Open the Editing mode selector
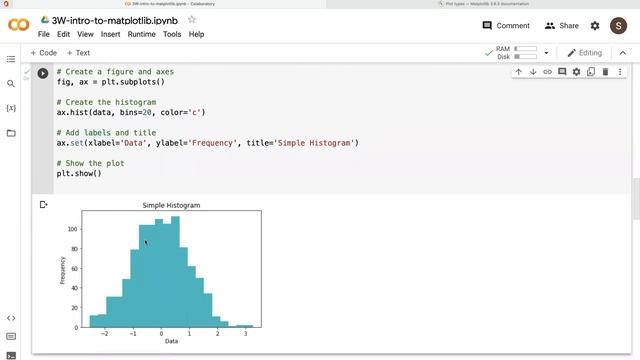 click(x=584, y=53)
